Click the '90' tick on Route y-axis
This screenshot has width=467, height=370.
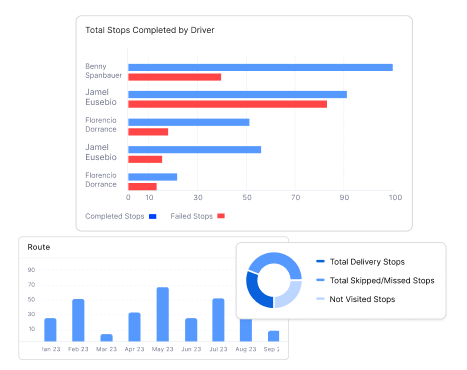[x=31, y=270]
